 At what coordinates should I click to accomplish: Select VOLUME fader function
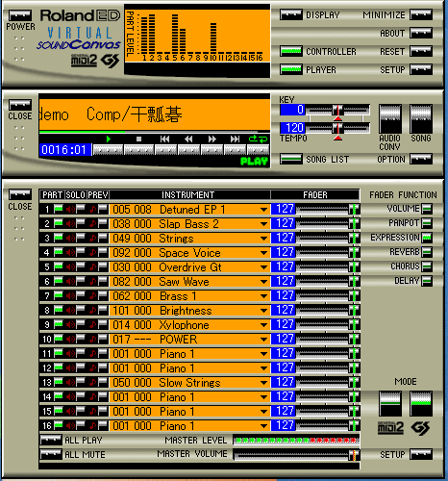pos(427,209)
